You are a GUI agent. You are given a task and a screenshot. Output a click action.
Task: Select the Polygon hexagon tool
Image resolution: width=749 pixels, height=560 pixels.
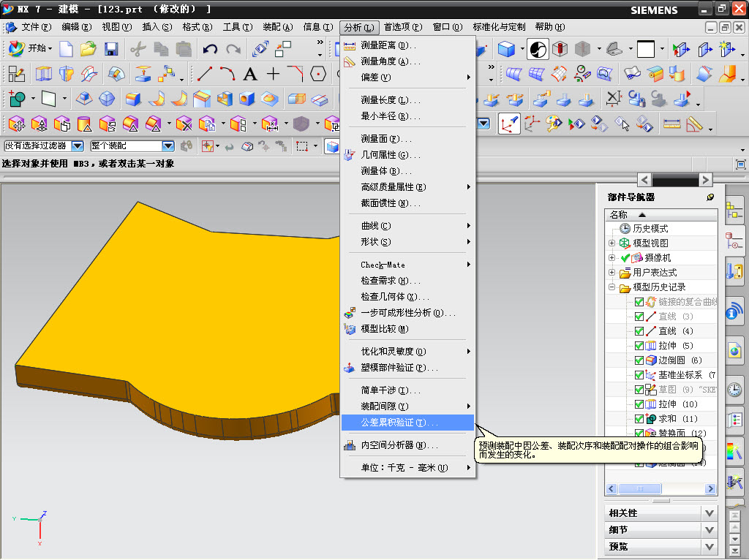318,74
